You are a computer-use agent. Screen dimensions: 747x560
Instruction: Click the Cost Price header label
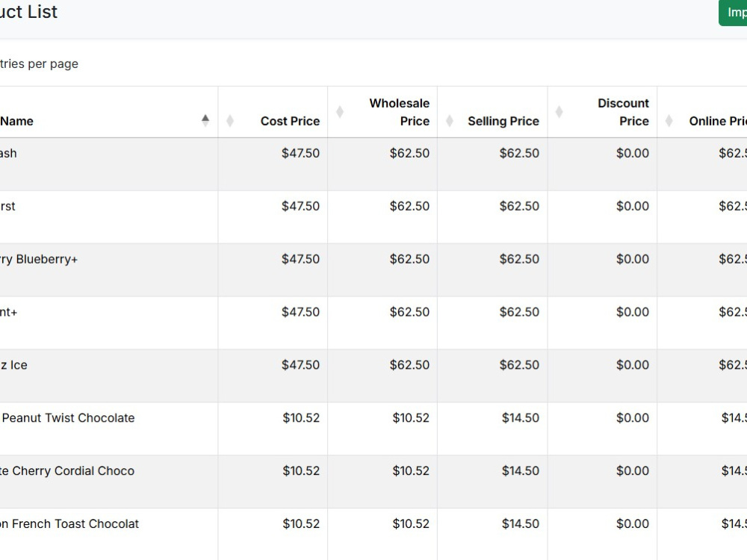290,121
